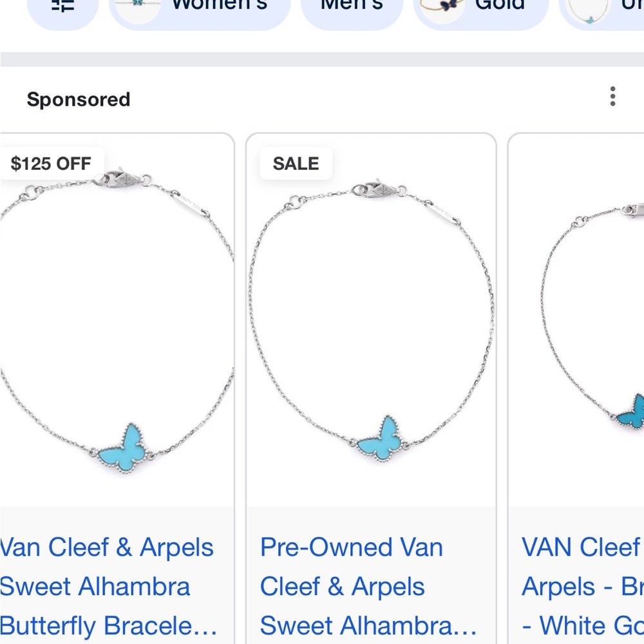Select the Sponsored section label

coord(79,99)
